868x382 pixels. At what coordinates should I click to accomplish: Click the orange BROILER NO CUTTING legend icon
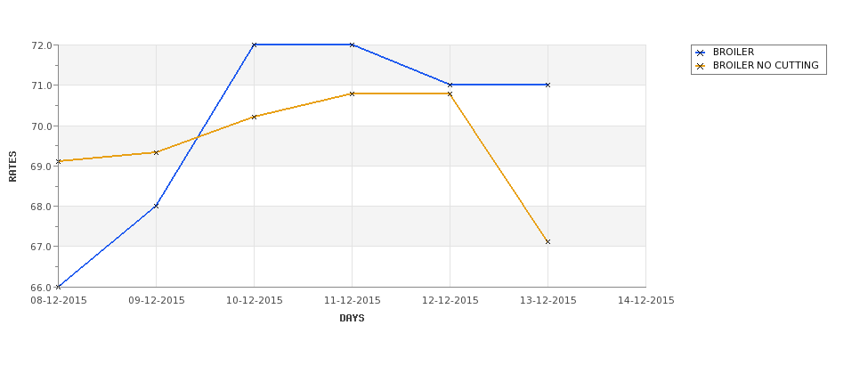(x=701, y=66)
